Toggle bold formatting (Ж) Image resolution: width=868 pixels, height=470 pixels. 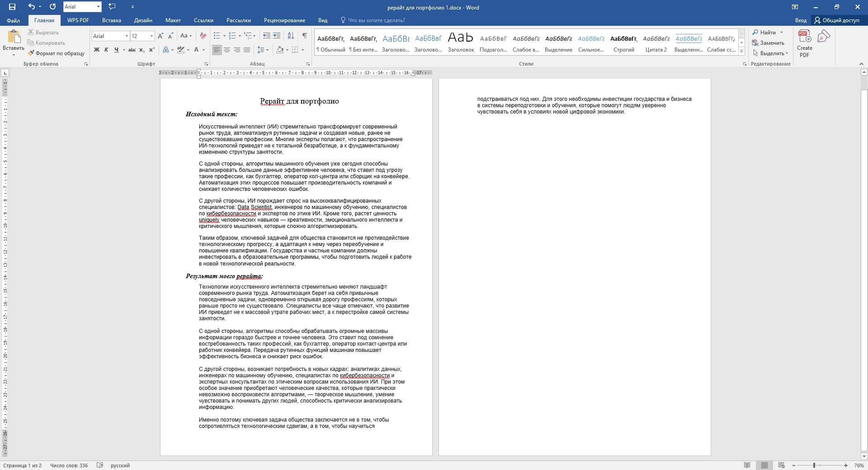click(x=96, y=50)
